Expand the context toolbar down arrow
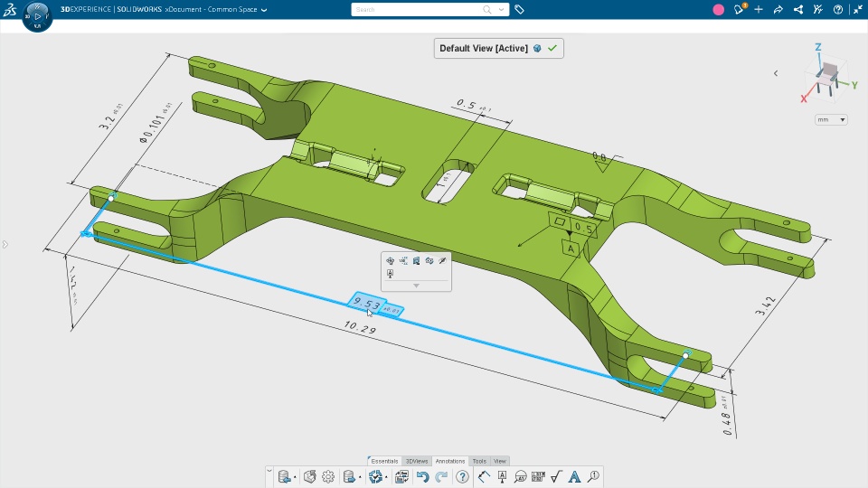Screen dimensions: 868x488 tap(416, 286)
